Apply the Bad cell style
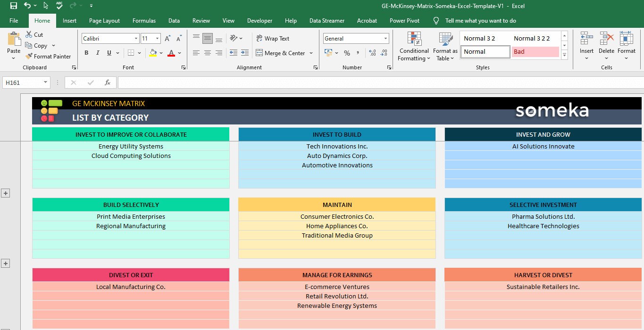644x330 pixels. [x=535, y=51]
